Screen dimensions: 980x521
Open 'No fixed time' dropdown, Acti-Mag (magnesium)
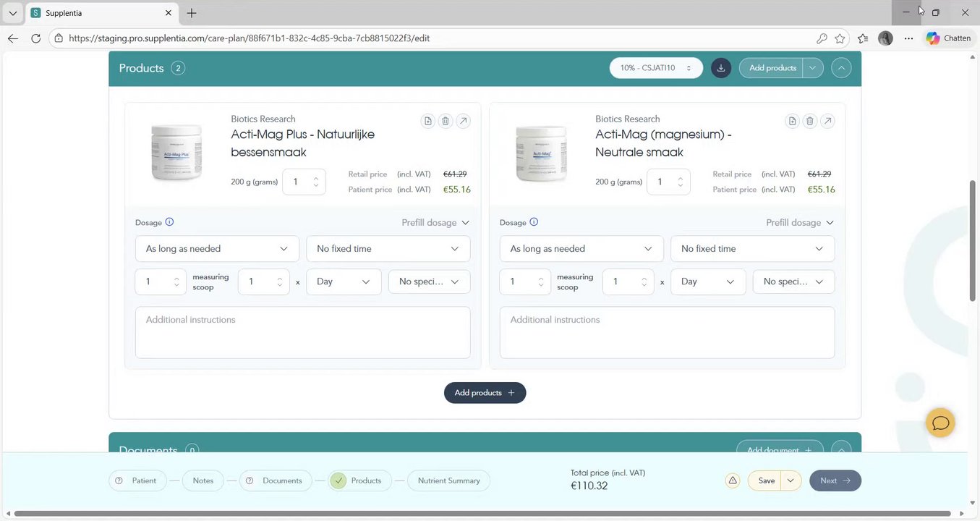752,249
